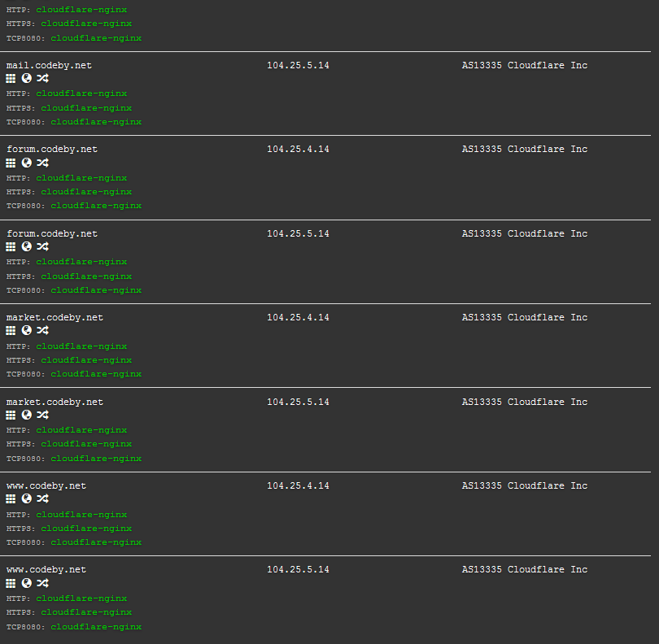Click globe icon under mail.codeby.net

click(x=27, y=78)
